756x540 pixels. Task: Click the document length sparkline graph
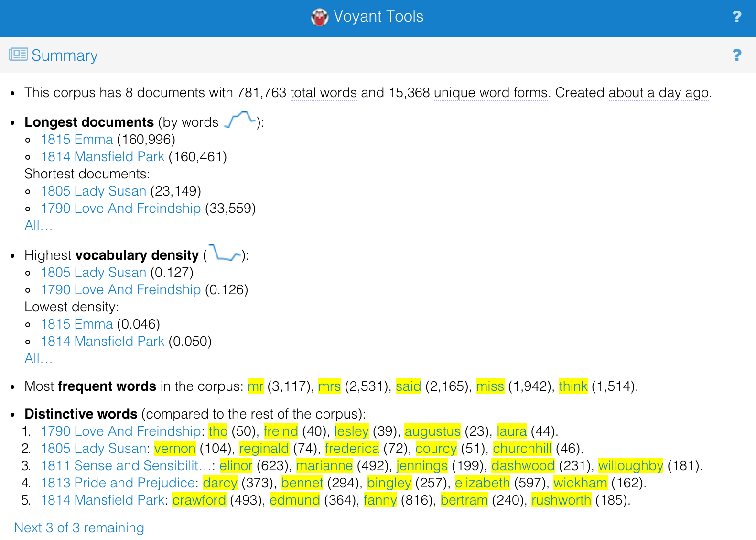pos(239,120)
